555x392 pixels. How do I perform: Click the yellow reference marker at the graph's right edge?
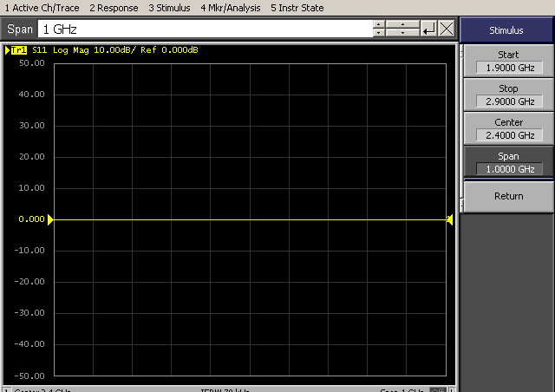coord(449,219)
